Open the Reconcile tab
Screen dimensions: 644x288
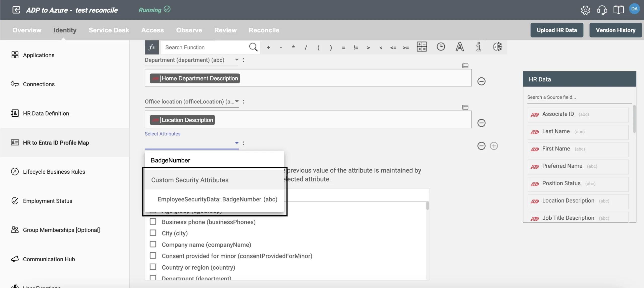tap(264, 30)
